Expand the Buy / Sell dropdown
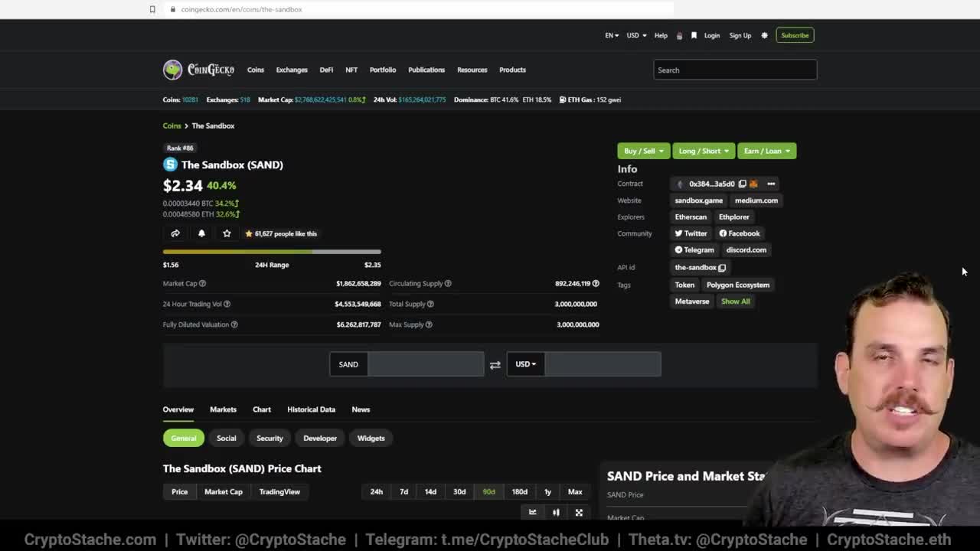This screenshot has width=980, height=551. (x=643, y=151)
